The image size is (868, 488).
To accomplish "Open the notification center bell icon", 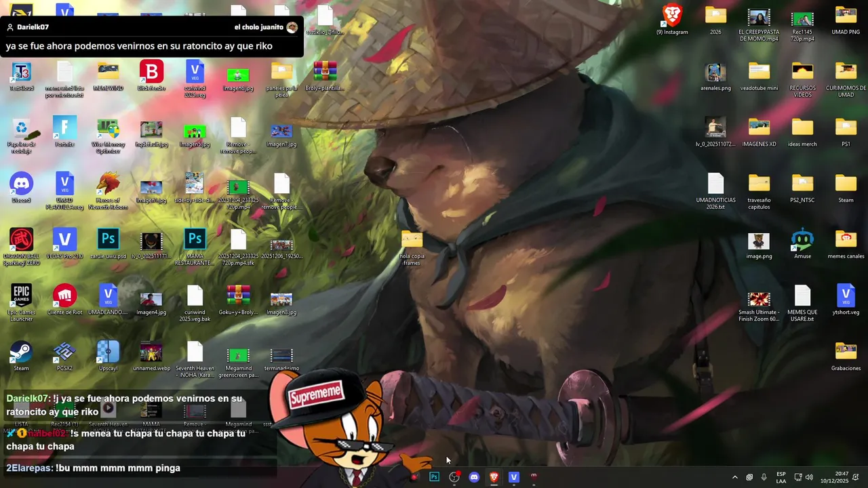I will (856, 477).
